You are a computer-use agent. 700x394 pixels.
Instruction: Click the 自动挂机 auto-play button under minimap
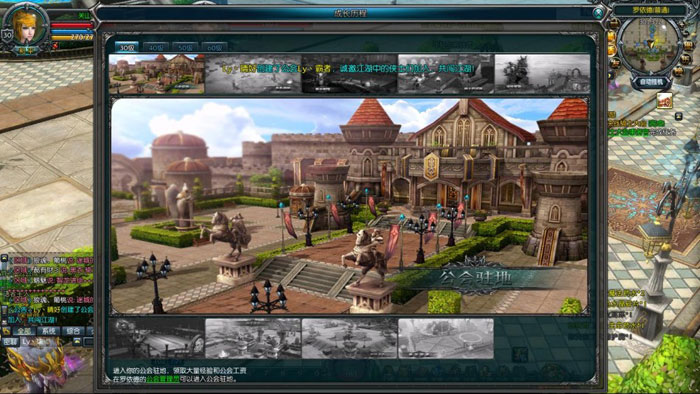point(651,82)
